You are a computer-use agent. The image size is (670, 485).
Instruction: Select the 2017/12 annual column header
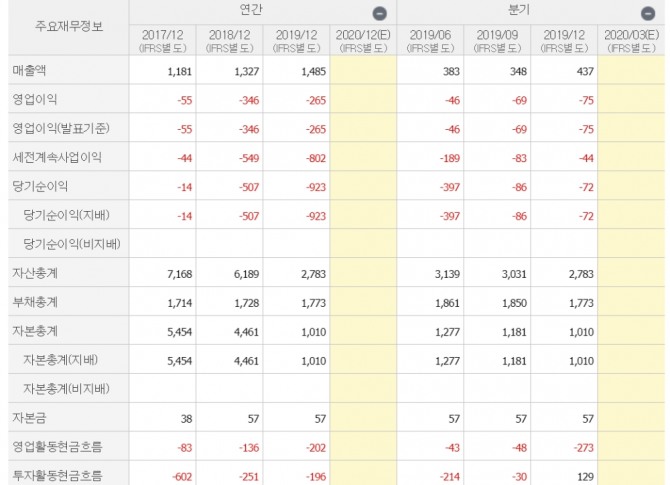pyautogui.click(x=162, y=40)
